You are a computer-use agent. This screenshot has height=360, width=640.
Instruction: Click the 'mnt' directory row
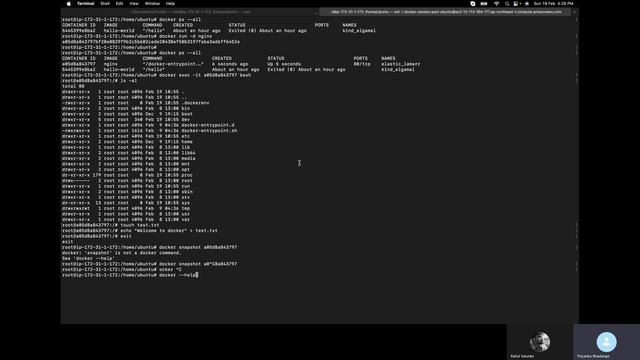click(126, 164)
